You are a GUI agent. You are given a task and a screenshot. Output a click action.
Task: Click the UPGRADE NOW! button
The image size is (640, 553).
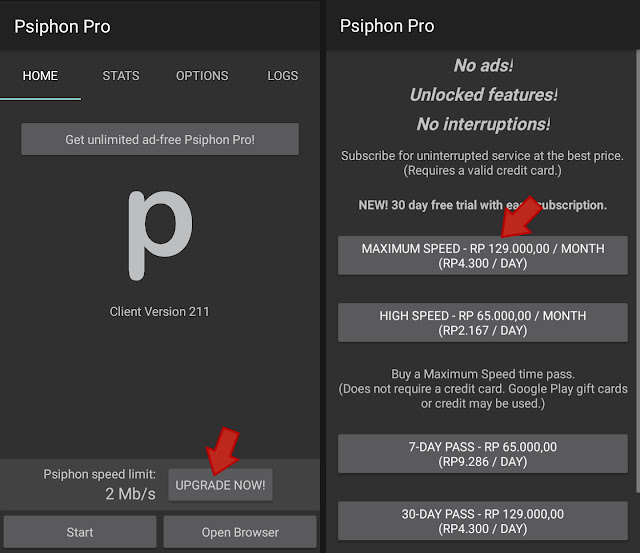pyautogui.click(x=220, y=485)
